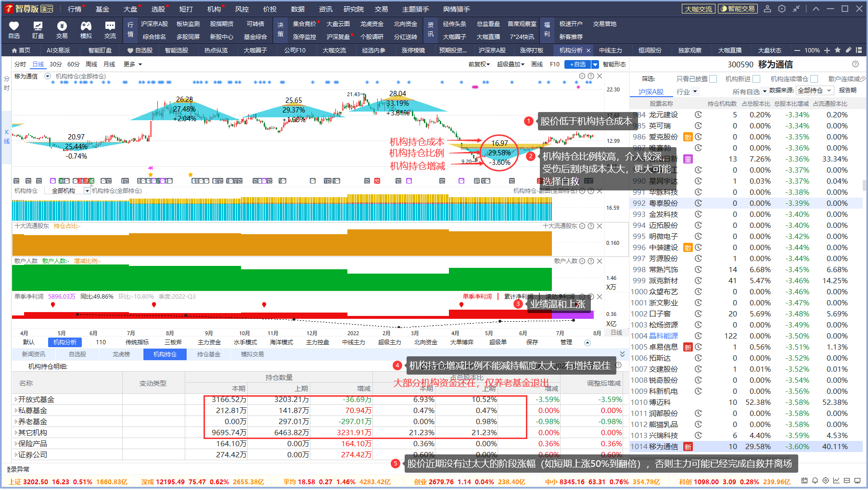
Task: Open the 自选 heart icon in toolbar
Action: pos(14,30)
